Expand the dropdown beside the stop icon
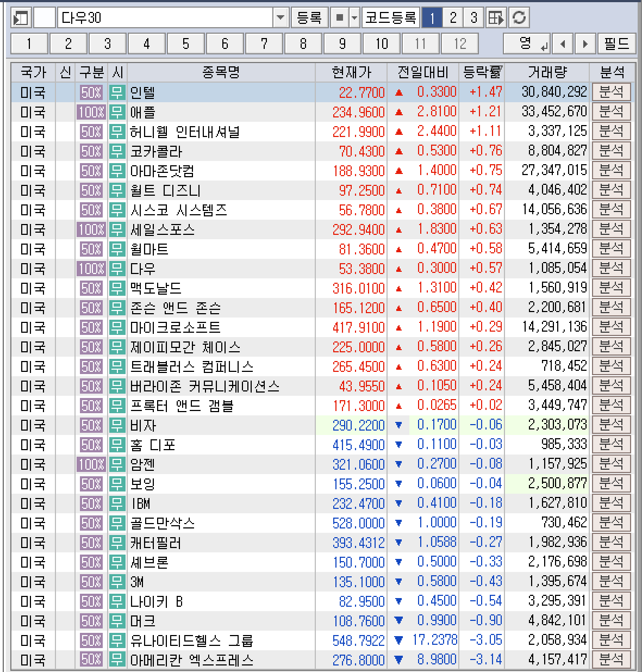Image resolution: width=642 pixels, height=672 pixels. pos(354,18)
